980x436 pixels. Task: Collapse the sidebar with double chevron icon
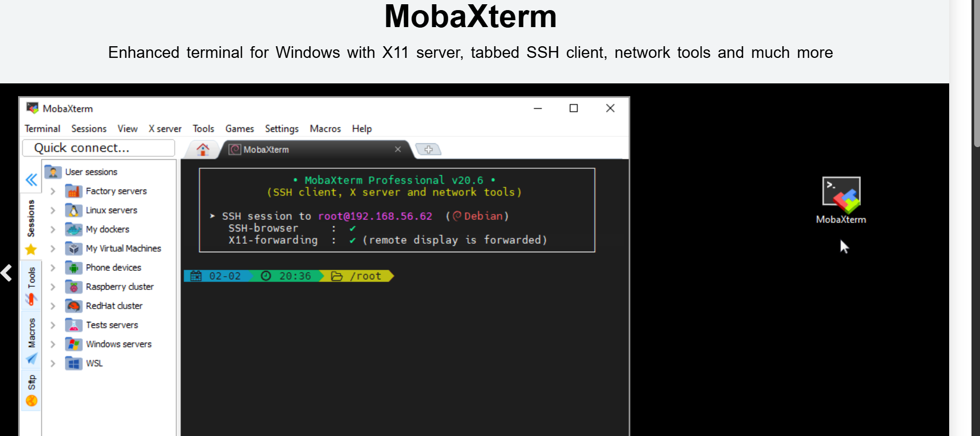(x=31, y=180)
